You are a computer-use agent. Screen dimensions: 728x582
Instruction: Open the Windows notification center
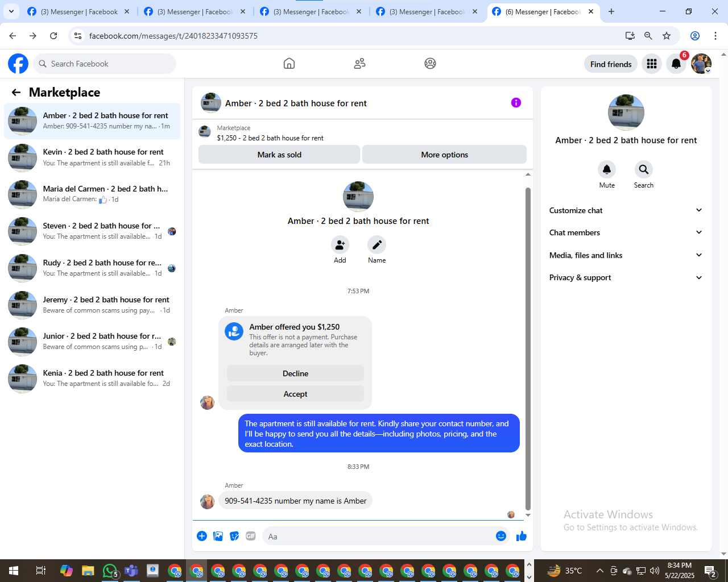click(x=710, y=571)
